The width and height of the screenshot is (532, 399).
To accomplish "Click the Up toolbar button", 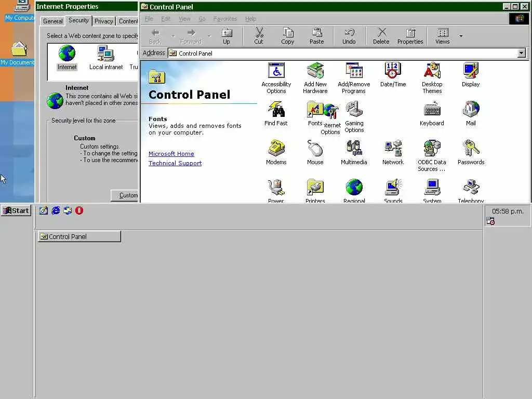I will pyautogui.click(x=227, y=36).
